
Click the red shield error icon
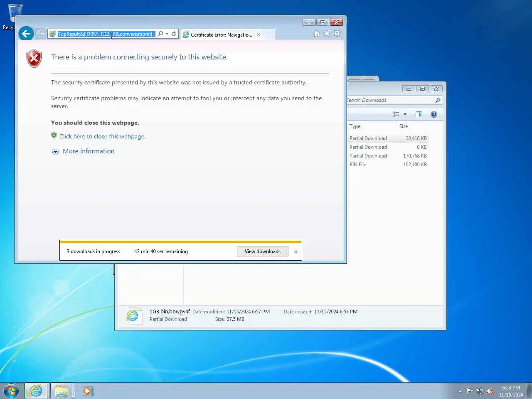tap(34, 58)
